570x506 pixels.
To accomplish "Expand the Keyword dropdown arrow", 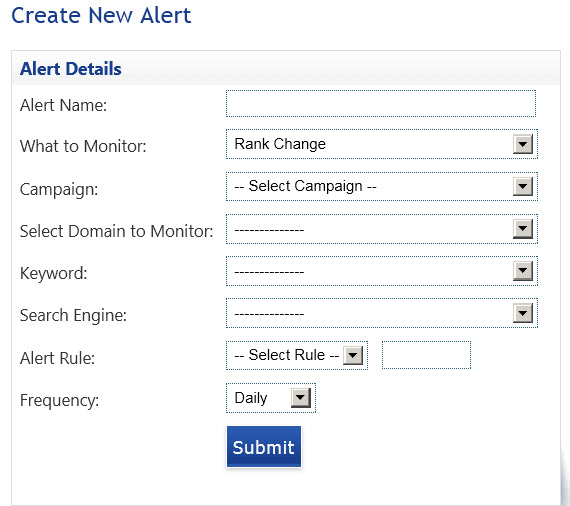I will pyautogui.click(x=523, y=271).
